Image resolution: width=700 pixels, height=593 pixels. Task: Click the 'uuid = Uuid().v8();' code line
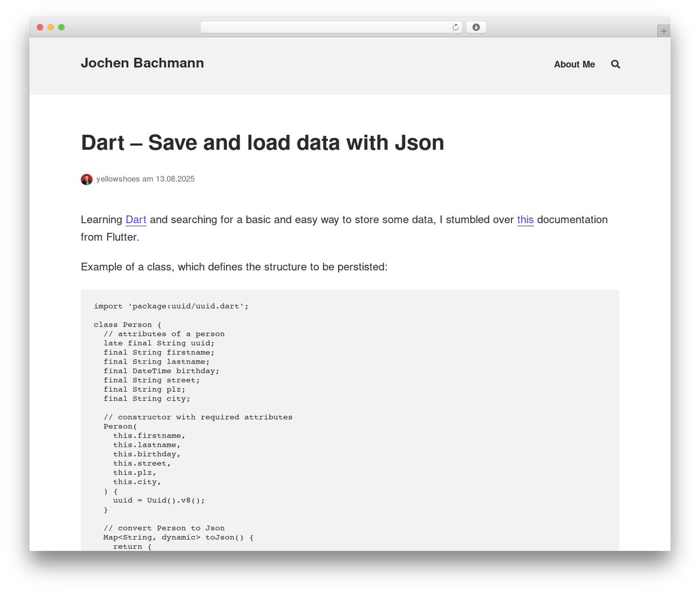(159, 501)
